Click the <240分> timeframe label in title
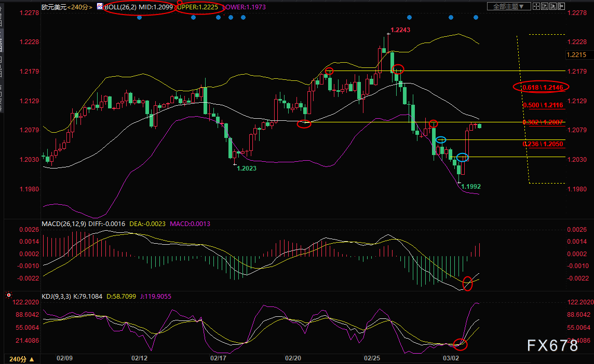Viewport: 594px width, 364px height. point(79,7)
